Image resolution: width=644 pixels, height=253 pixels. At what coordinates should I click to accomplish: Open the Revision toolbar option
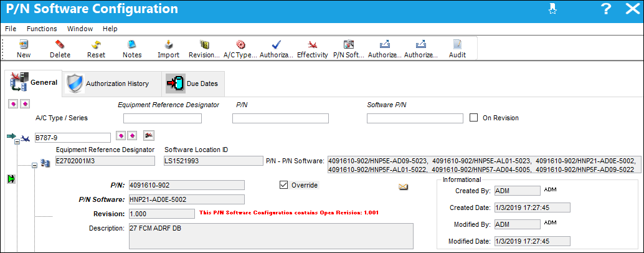click(x=204, y=49)
